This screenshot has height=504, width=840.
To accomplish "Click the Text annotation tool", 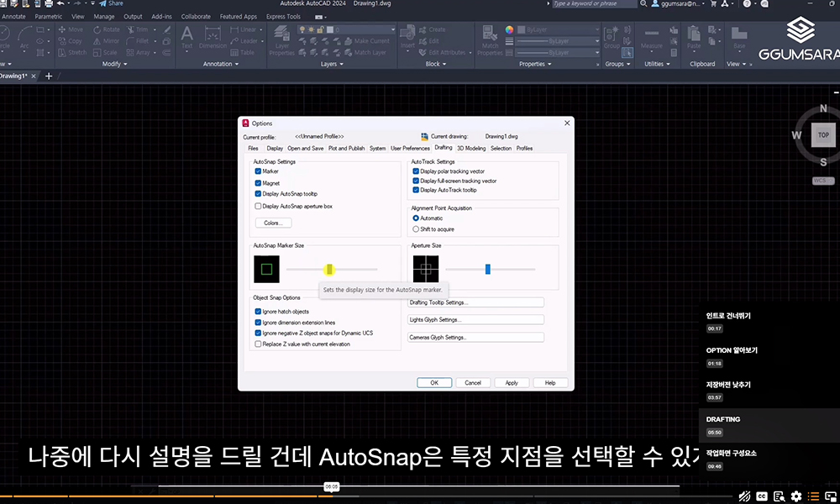I will [186, 36].
